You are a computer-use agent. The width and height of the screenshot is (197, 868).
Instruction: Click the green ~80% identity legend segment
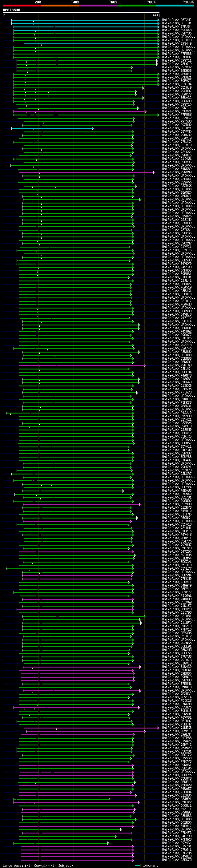tap(137, 6)
